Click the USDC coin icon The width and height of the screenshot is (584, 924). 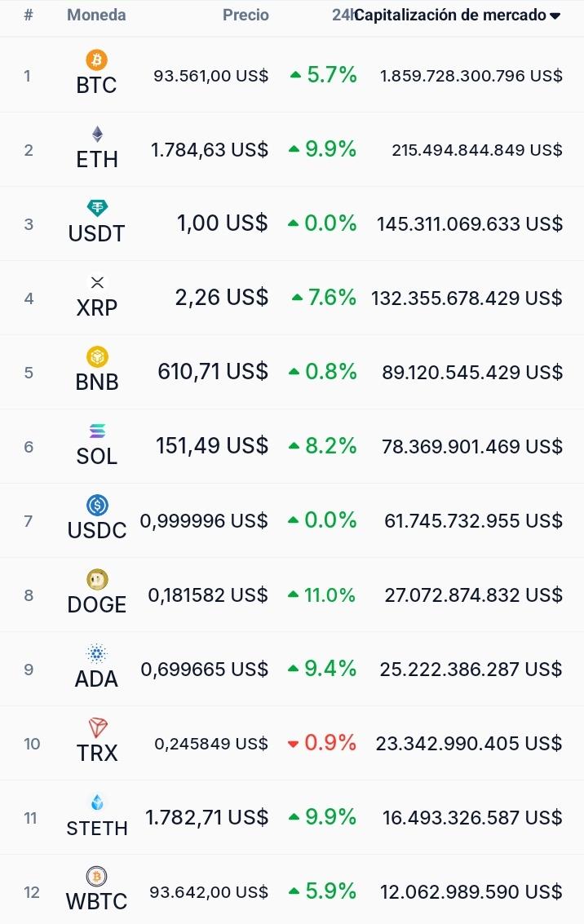(97, 505)
